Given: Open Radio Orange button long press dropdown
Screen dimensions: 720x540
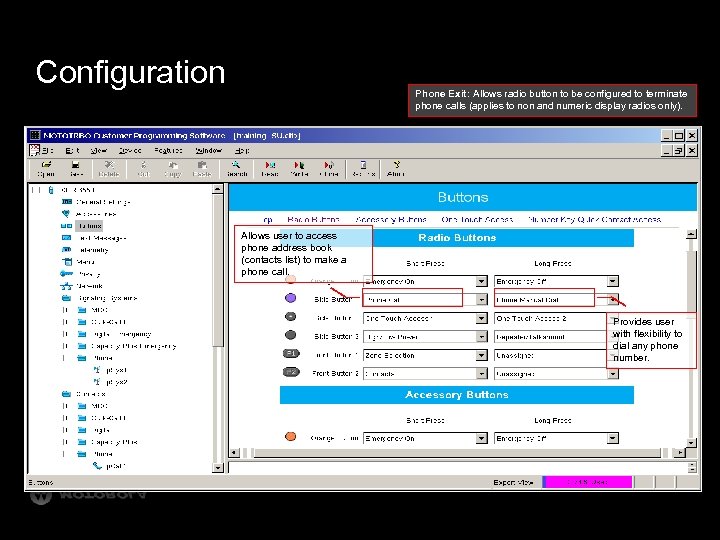Looking at the screenshot, I should pyautogui.click(x=613, y=281).
